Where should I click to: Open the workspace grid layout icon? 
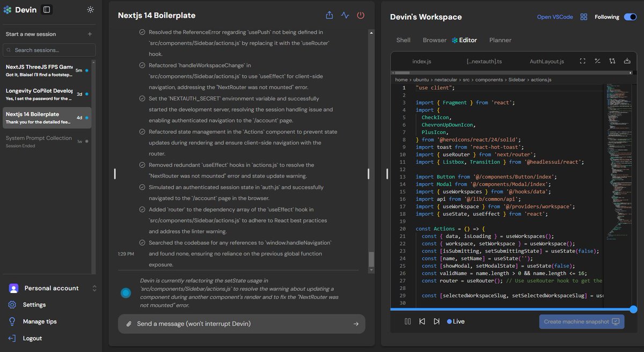[584, 17]
